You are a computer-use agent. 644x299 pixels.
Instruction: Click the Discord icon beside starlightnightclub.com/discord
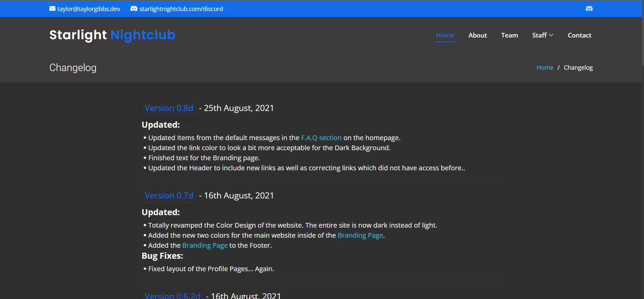pyautogui.click(x=134, y=9)
